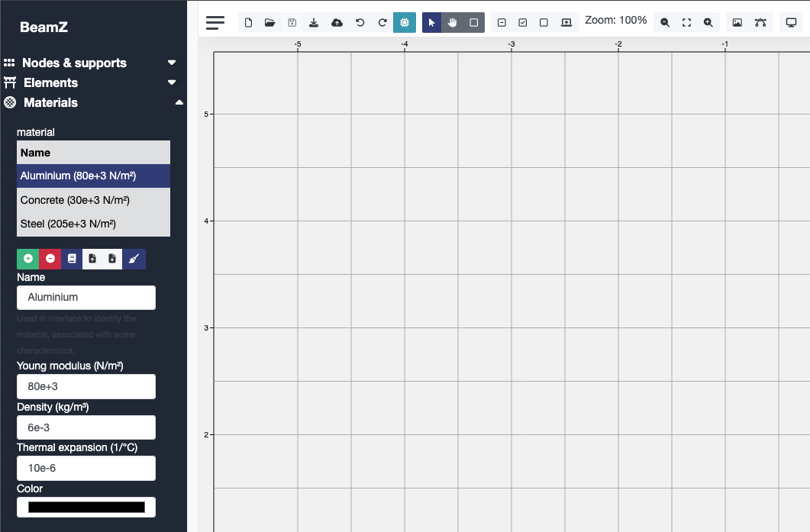Toggle the checked-box select all icon
This screenshot has width=810, height=532.
[x=523, y=23]
